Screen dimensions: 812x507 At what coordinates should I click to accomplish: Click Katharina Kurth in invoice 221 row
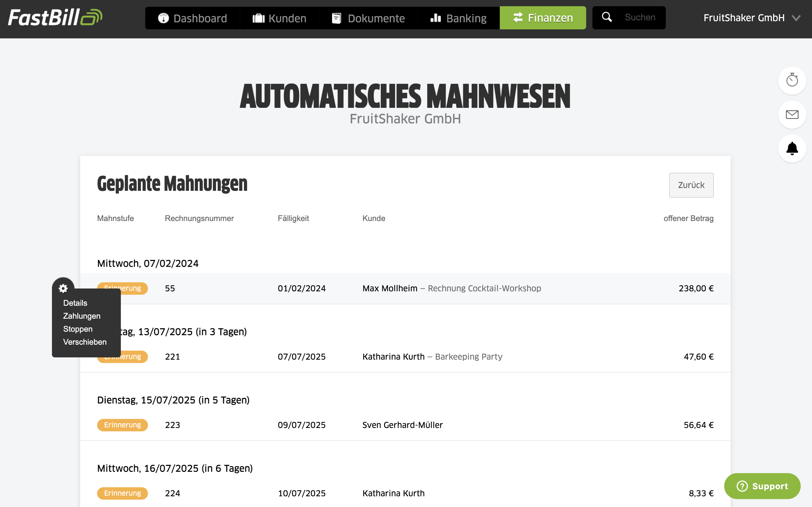393,357
